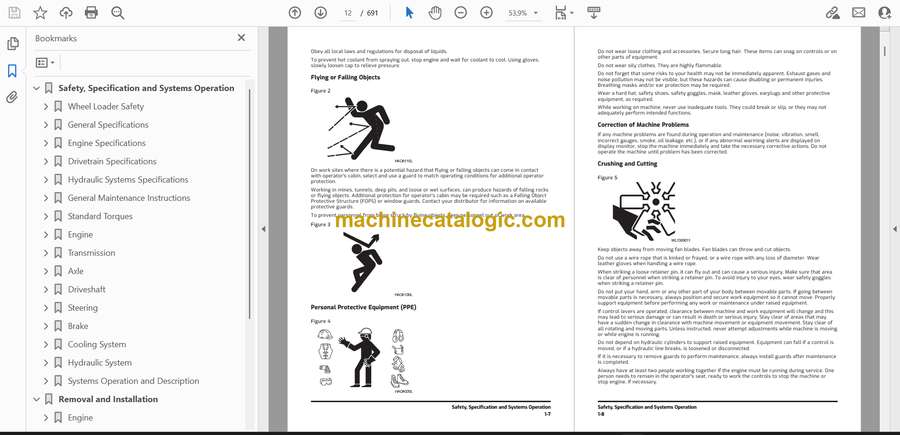Expand the Transmission bookmark chevron
Image resolution: width=900 pixels, height=435 pixels.
[46, 253]
